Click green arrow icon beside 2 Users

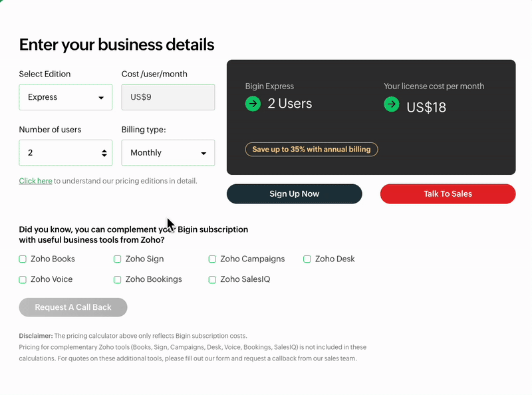[253, 104]
